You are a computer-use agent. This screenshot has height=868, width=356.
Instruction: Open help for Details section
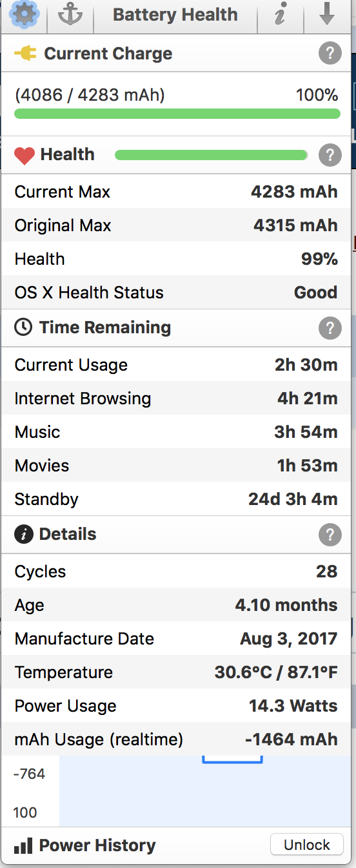click(330, 535)
